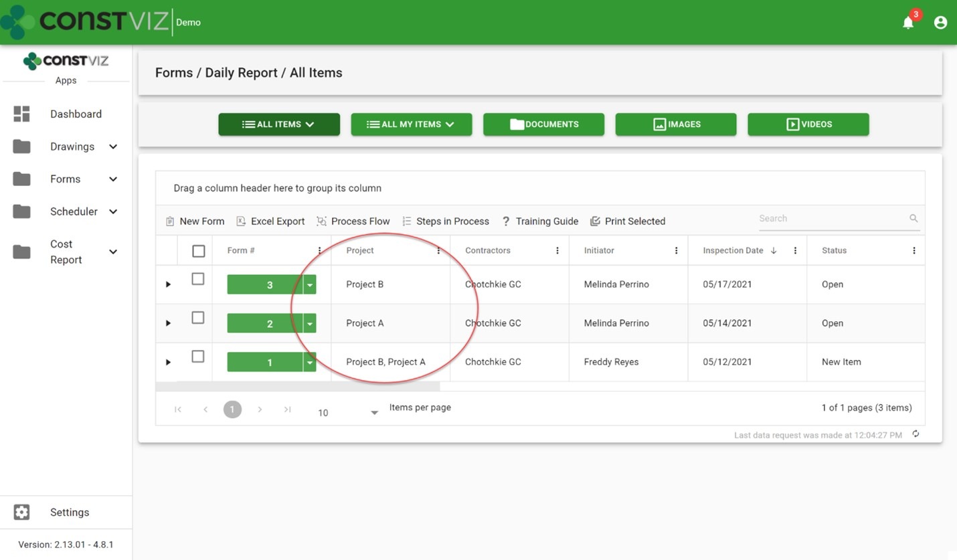Viewport: 957px width, 560px height.
Task: Switch to the Documents view
Action: [x=543, y=124]
